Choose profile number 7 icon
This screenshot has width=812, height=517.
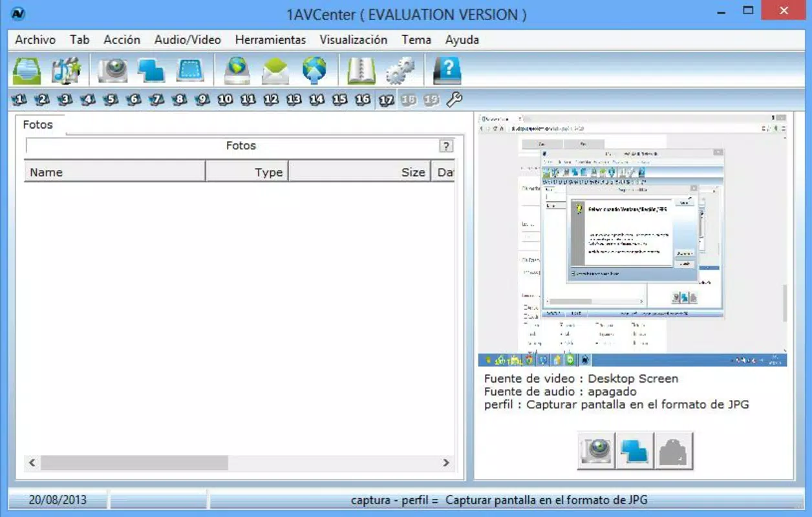[x=156, y=100]
